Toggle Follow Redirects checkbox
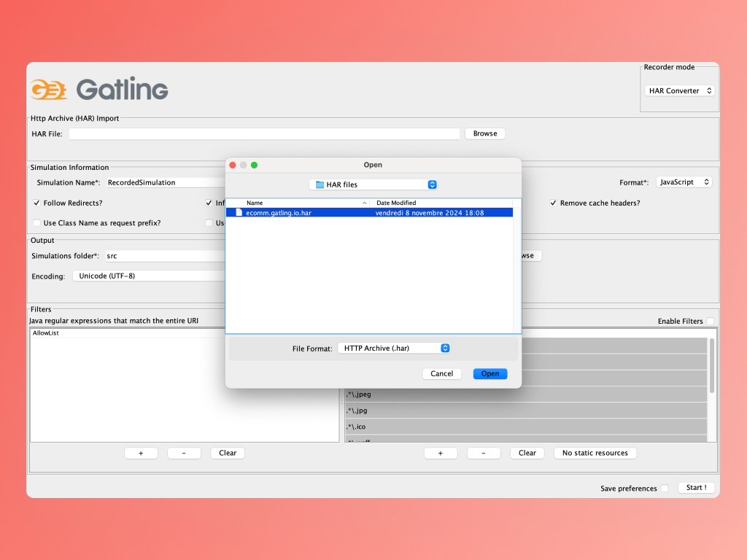The image size is (747, 560). pyautogui.click(x=36, y=203)
